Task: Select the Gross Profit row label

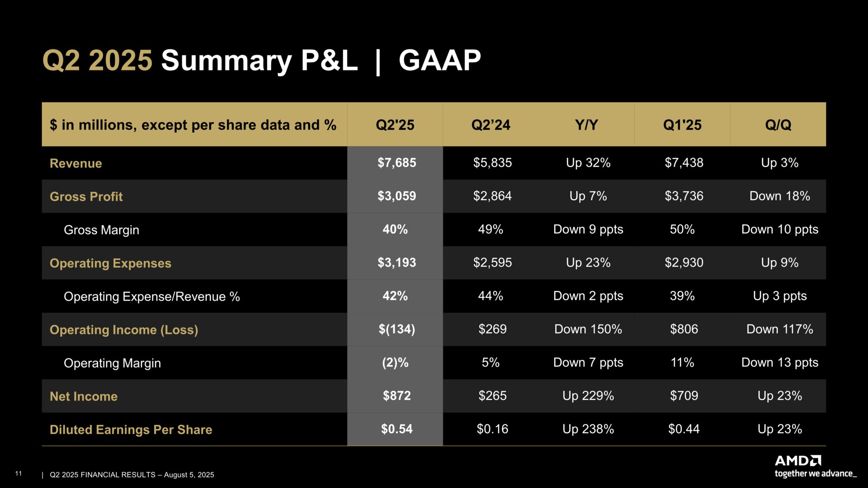Action: tap(86, 197)
